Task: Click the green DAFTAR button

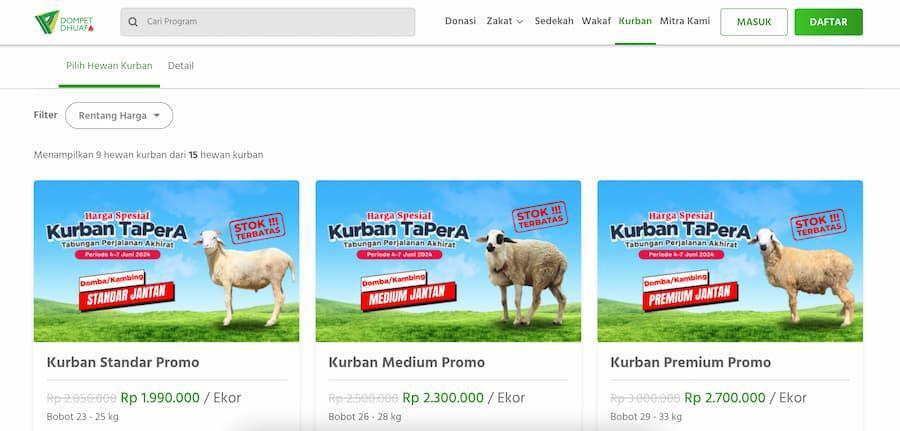Action: tap(828, 22)
